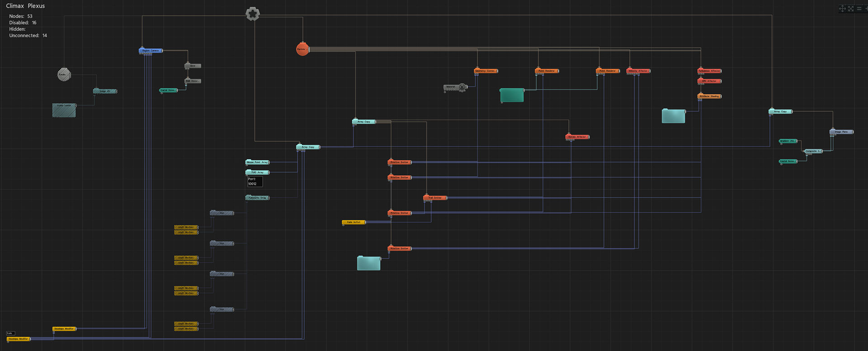Select the SPH Affector node

pyautogui.click(x=709, y=81)
